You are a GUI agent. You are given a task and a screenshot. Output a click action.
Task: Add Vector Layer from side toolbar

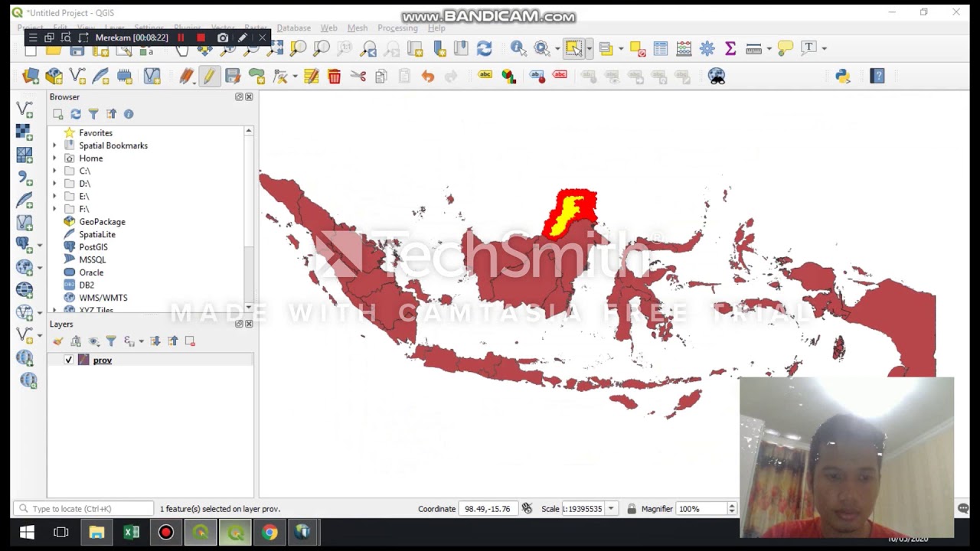(24, 110)
